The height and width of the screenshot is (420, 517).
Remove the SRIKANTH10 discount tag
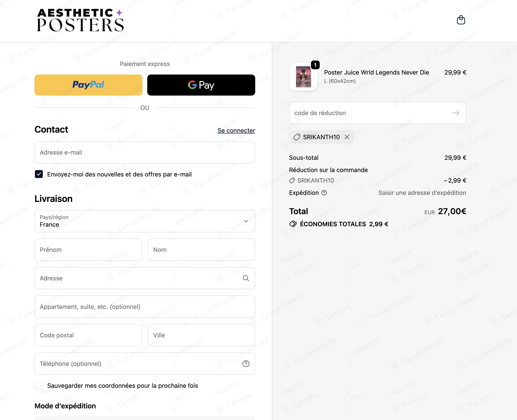347,137
